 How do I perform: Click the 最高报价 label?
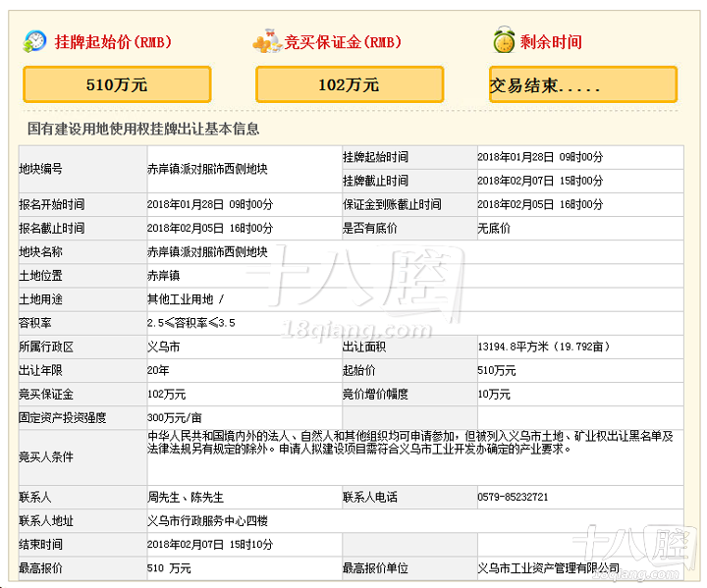[x=40, y=568]
